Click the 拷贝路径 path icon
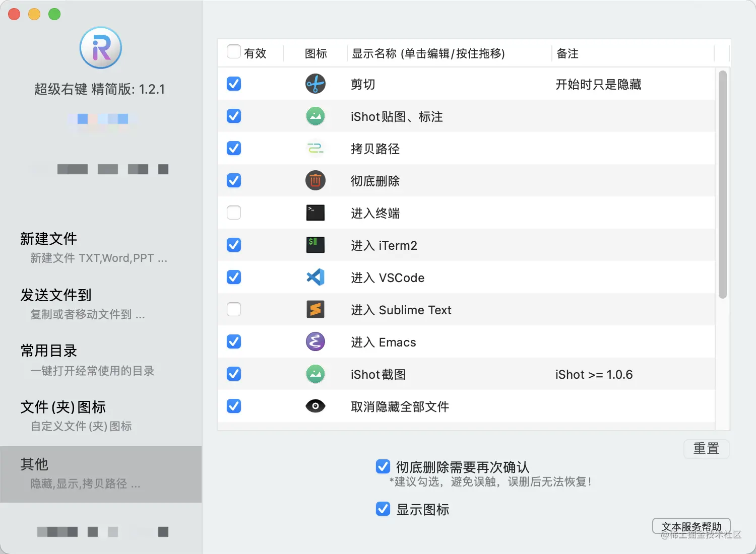This screenshot has height=554, width=756. (x=316, y=149)
